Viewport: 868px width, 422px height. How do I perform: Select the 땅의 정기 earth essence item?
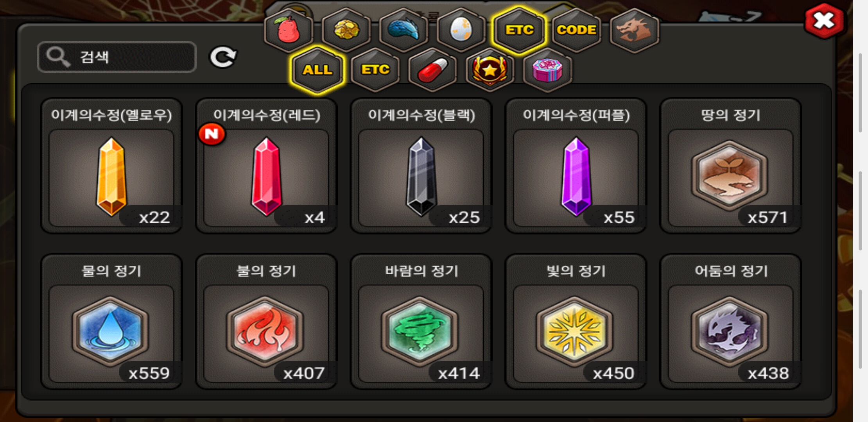point(731,166)
